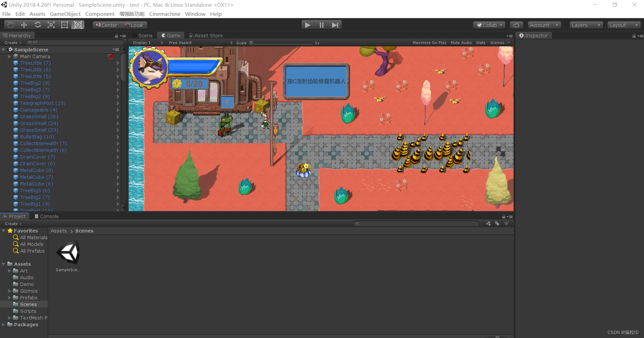644x338 pixels.
Task: Expand the Art folder
Action: click(9, 271)
